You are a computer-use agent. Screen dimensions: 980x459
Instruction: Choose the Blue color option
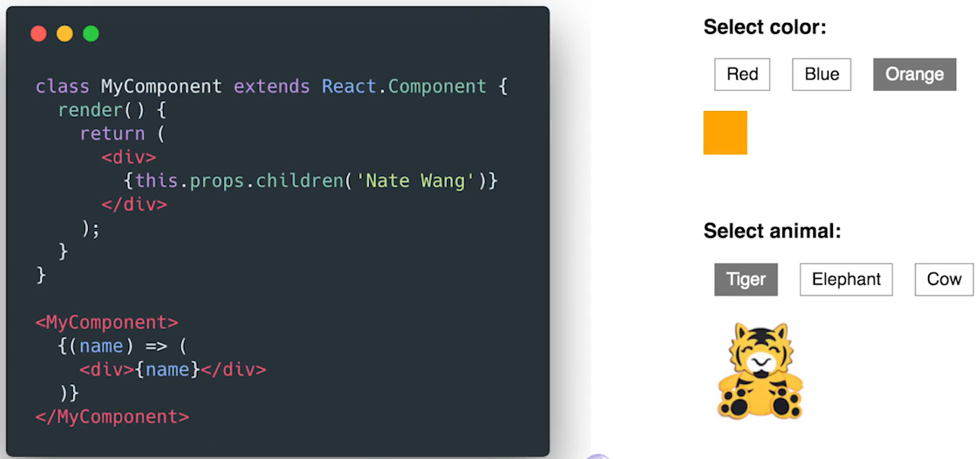[x=821, y=74]
